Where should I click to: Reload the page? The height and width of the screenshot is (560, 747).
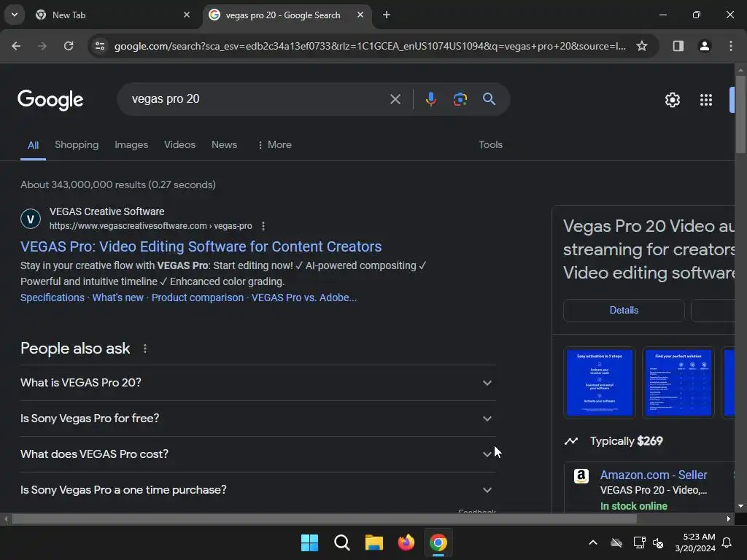(x=69, y=46)
